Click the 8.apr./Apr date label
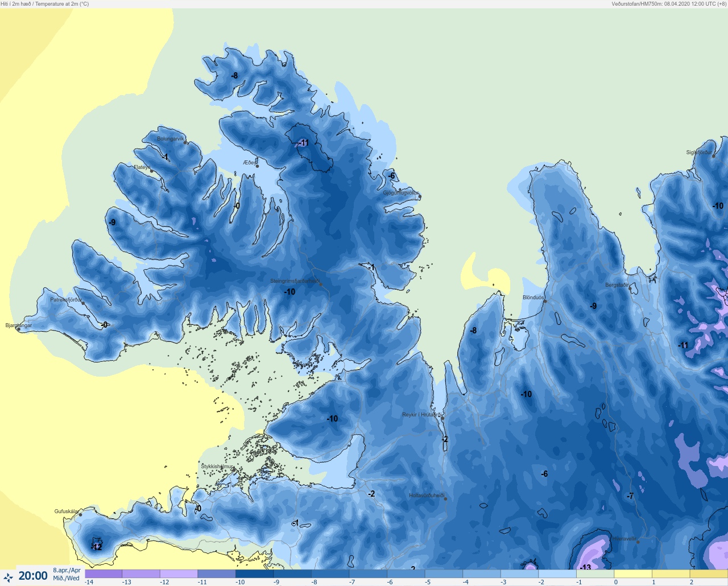 click(x=67, y=571)
